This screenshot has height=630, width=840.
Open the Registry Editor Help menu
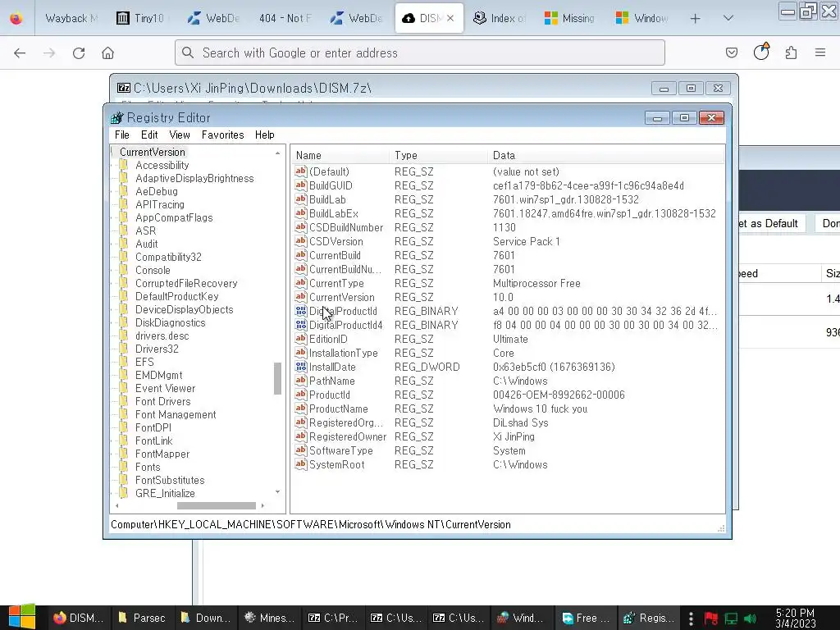[x=265, y=135]
